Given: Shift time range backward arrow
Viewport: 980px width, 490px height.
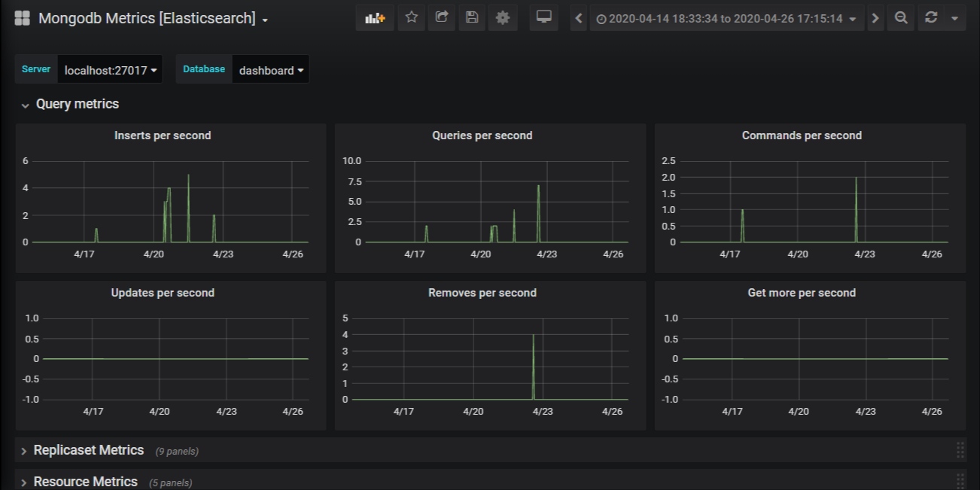Looking at the screenshot, I should pos(578,18).
